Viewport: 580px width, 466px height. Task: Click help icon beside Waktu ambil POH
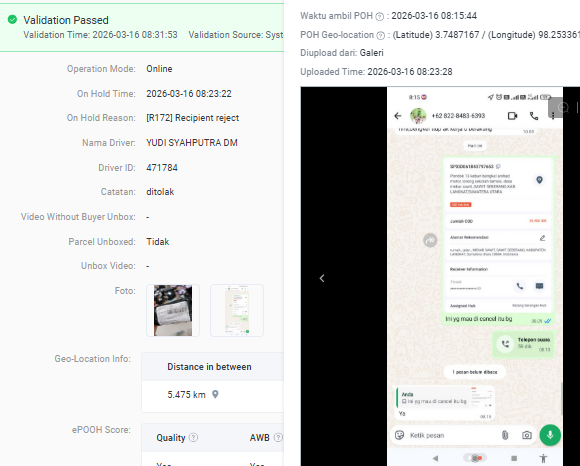(x=380, y=16)
